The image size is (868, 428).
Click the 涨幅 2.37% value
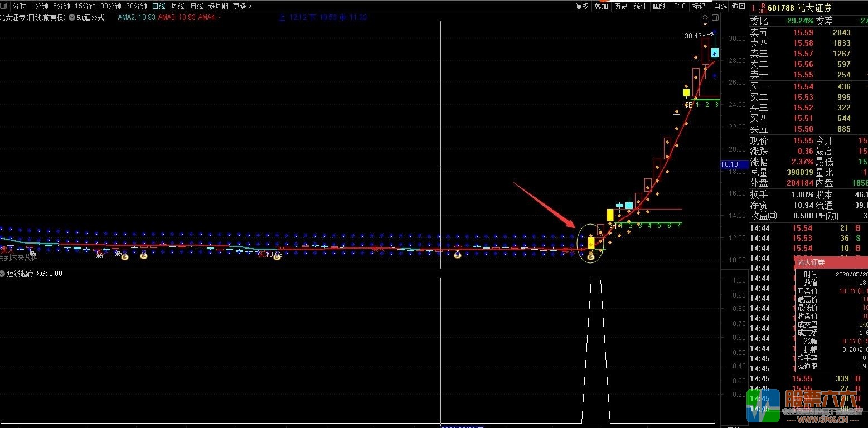coord(802,162)
